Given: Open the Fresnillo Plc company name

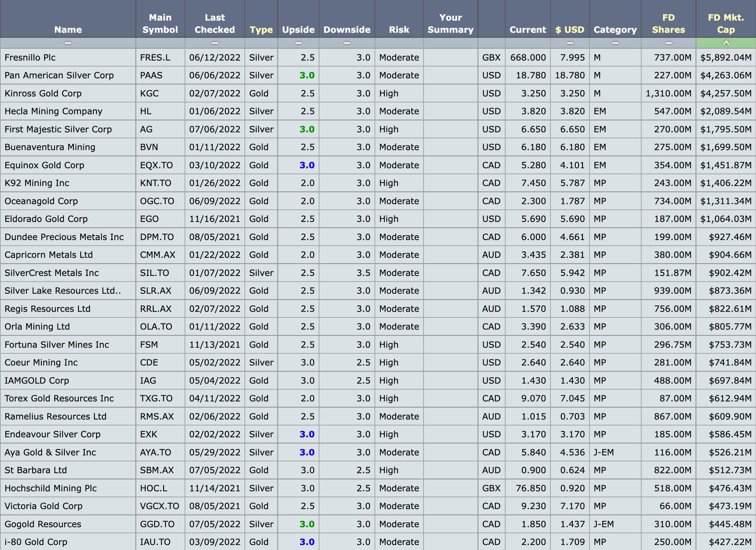Looking at the screenshot, I should pos(30,58).
